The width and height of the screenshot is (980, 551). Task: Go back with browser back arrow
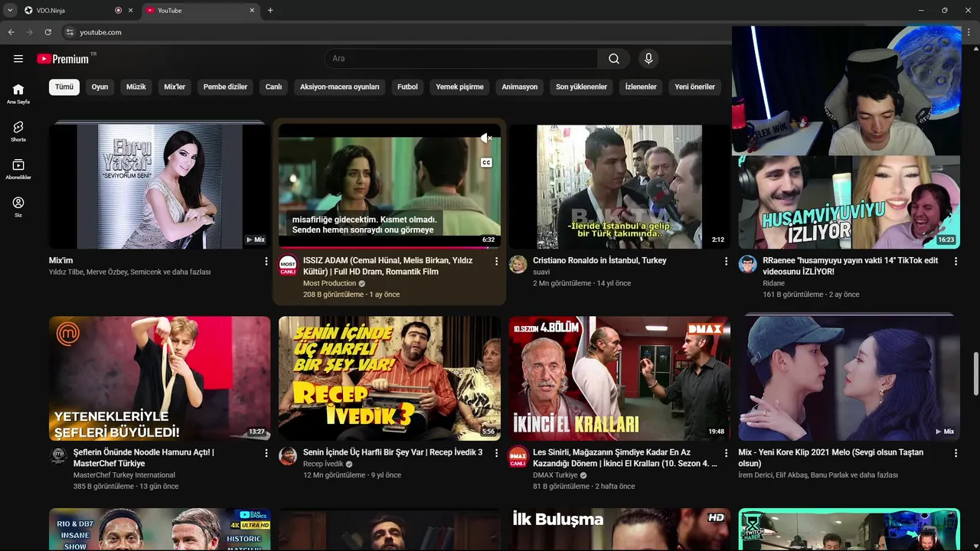(11, 32)
